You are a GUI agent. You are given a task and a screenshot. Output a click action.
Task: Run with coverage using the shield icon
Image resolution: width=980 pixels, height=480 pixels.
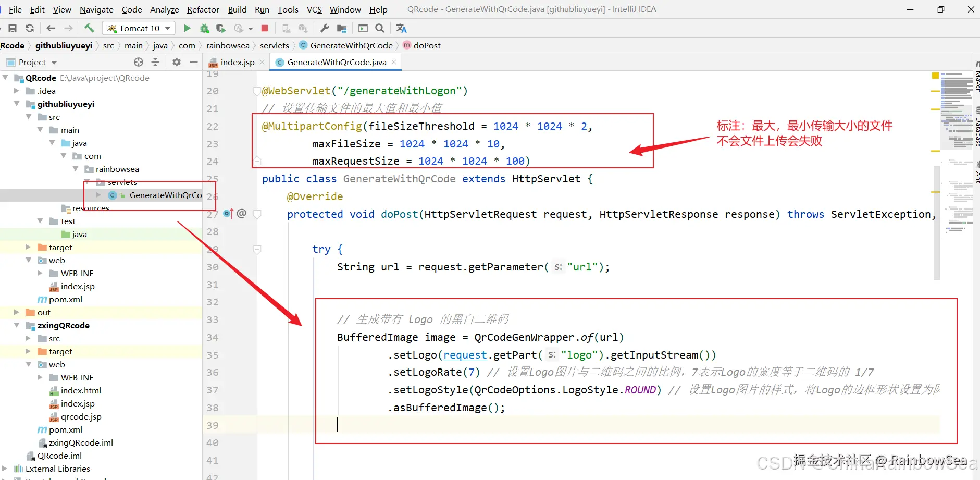coord(221,28)
